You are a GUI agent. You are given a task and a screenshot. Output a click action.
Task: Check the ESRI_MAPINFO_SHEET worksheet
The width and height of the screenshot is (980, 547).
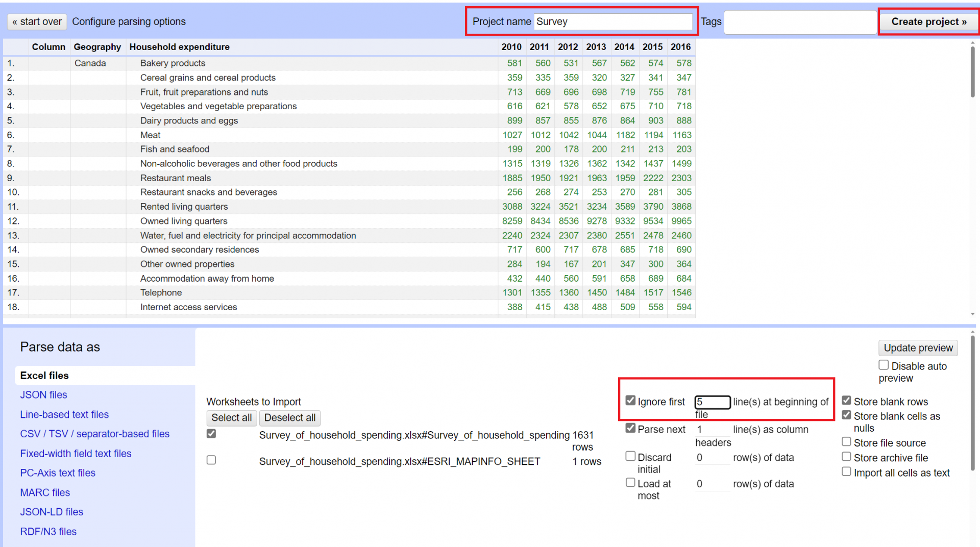tap(211, 460)
